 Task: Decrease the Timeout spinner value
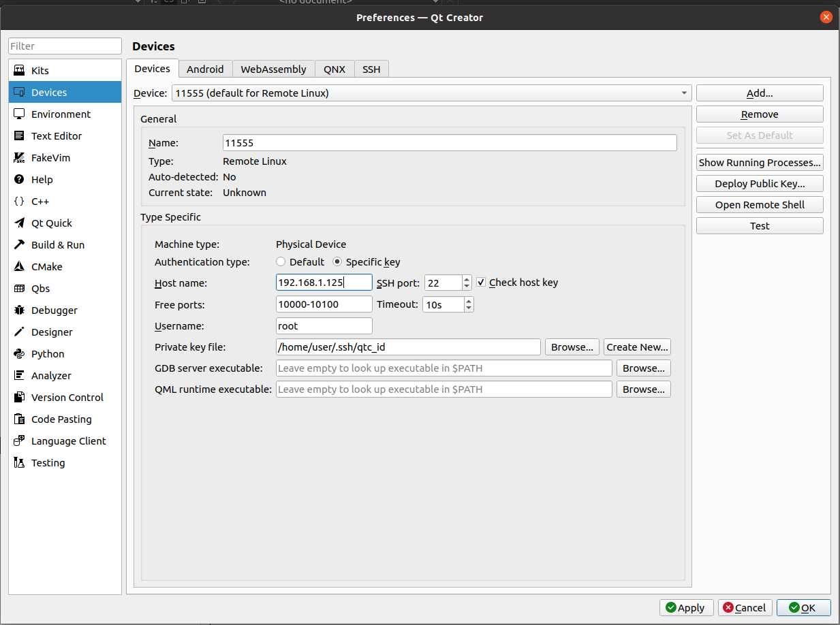click(469, 308)
